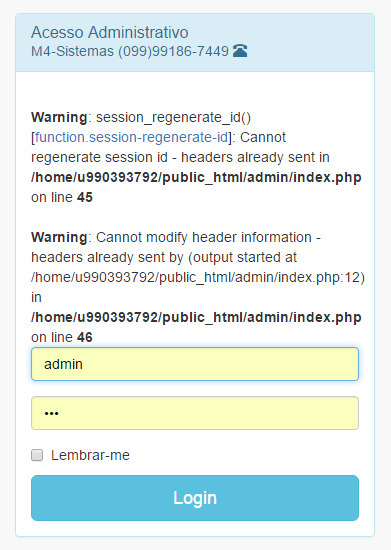Tick the Lembrar-me checkbox
Image resolution: width=391 pixels, height=550 pixels.
click(x=37, y=455)
